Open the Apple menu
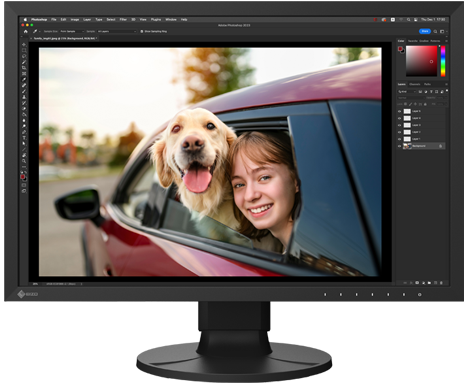 point(25,20)
